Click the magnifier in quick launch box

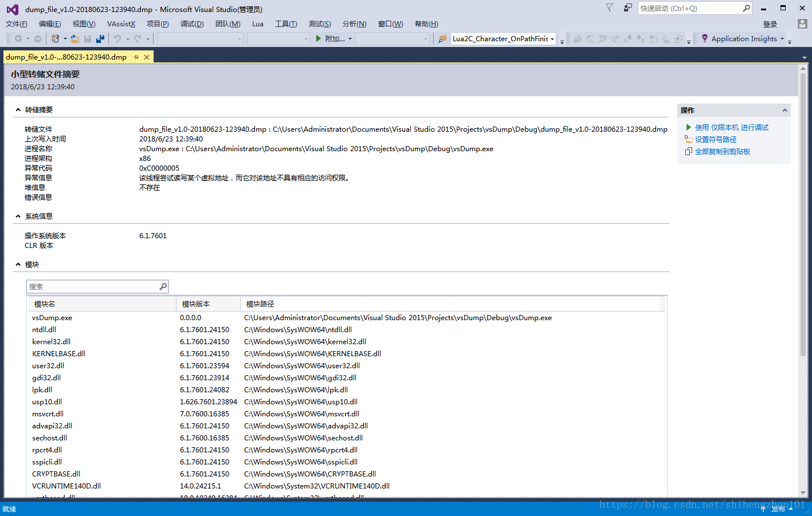click(746, 8)
